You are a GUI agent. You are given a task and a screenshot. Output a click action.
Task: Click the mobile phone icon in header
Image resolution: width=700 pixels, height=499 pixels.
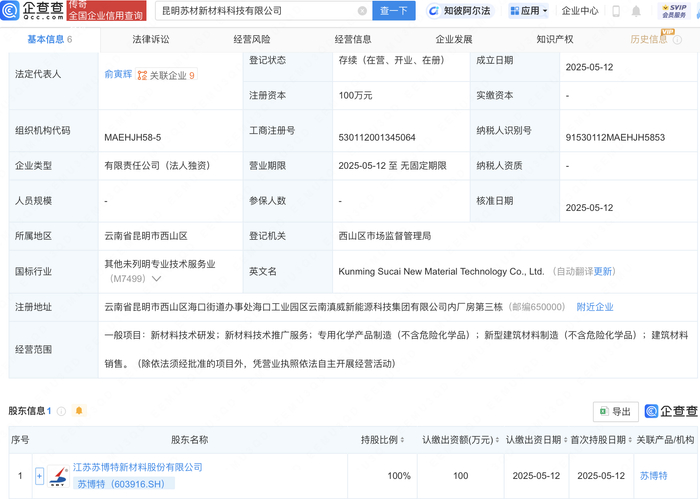(636, 11)
